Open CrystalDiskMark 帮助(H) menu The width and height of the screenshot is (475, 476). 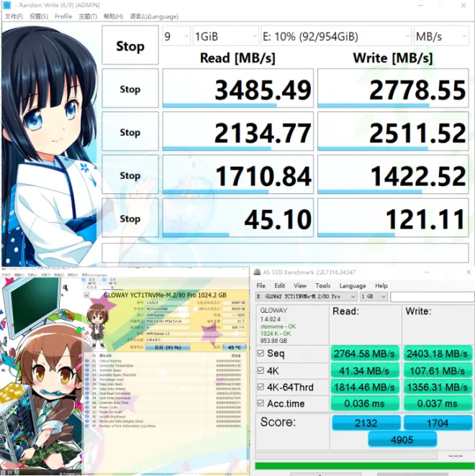coord(113,17)
